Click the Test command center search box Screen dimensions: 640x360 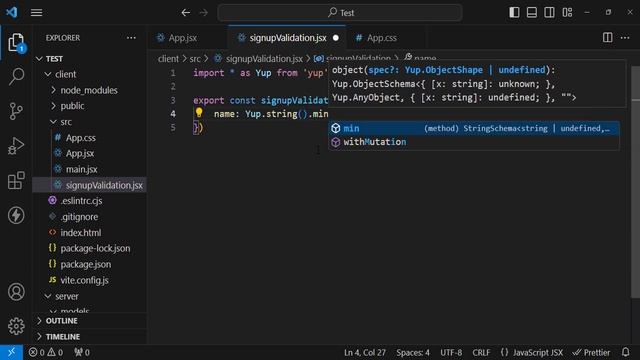coord(340,13)
